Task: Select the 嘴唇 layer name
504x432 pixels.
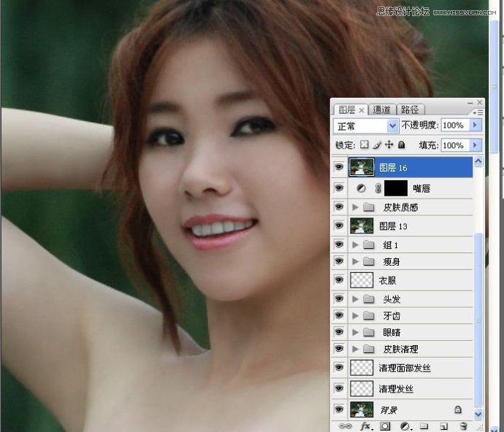Action: click(x=421, y=188)
